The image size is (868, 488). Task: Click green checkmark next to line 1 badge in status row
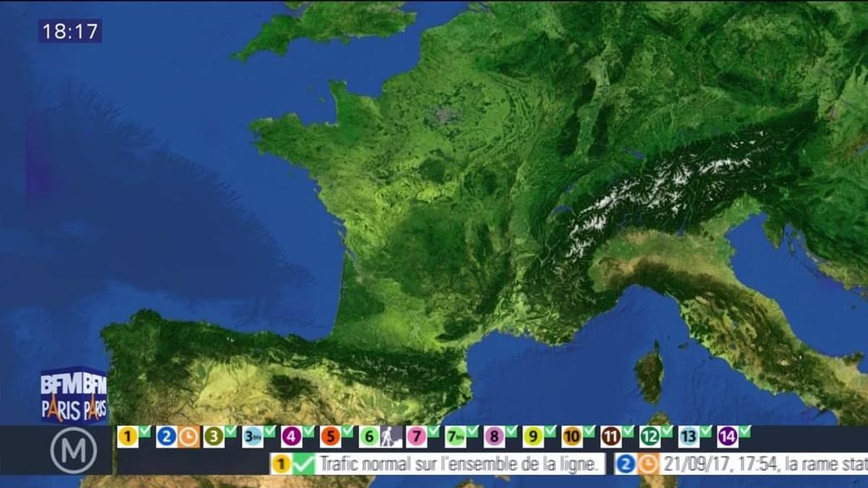(145, 432)
